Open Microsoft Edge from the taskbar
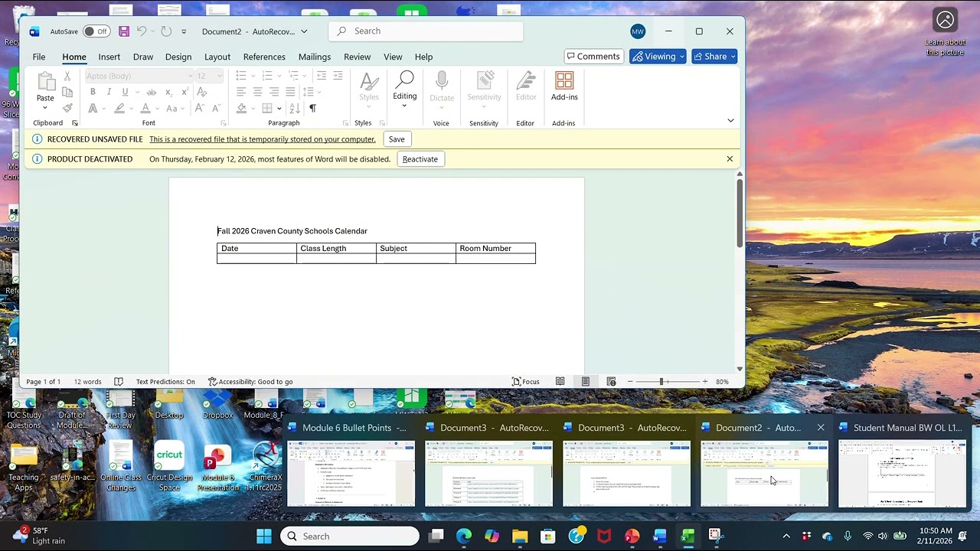Screen dimensions: 980x551 [464, 536]
